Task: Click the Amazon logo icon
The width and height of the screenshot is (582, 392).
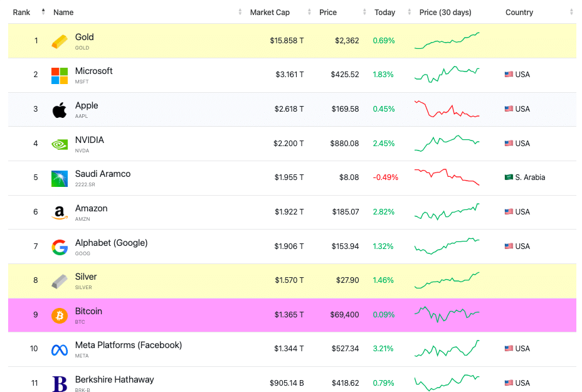Action: 60,213
